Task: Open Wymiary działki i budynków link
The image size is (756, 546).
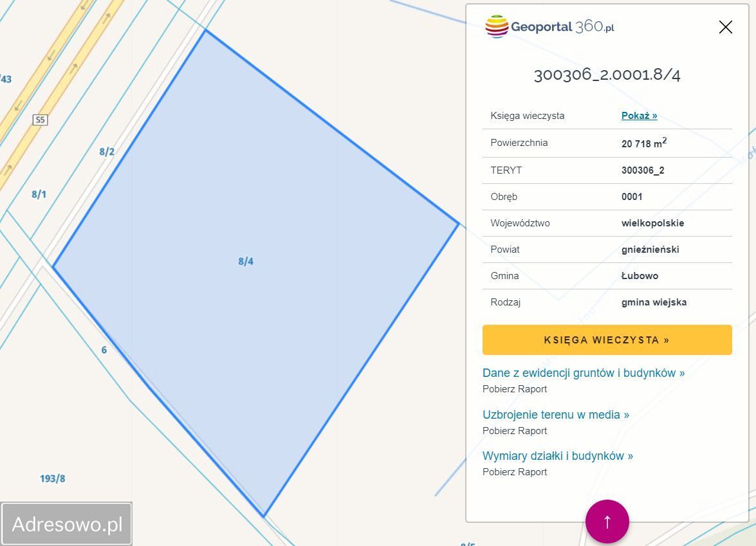Action: [557, 456]
